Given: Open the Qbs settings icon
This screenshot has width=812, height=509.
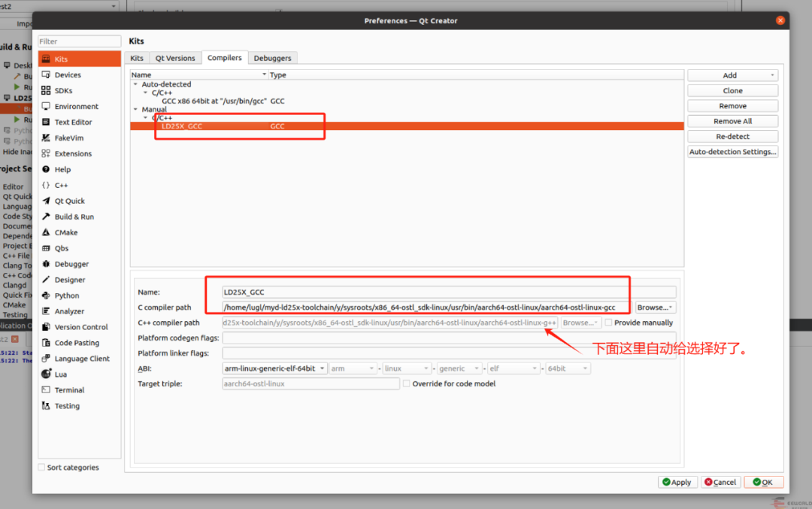Looking at the screenshot, I should pyautogui.click(x=46, y=248).
